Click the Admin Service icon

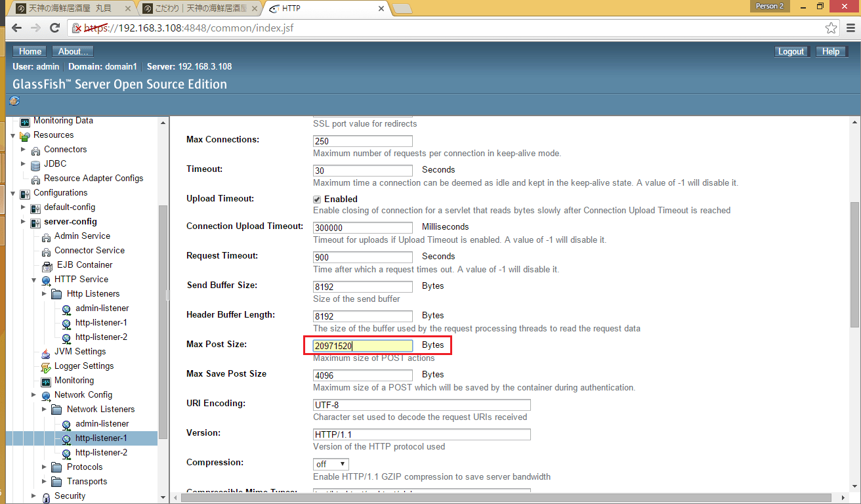point(46,237)
